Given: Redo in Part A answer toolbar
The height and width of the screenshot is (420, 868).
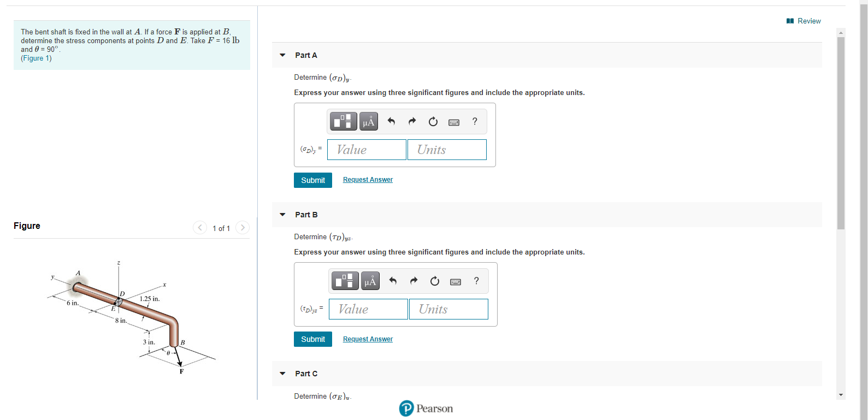Looking at the screenshot, I should coord(412,121).
